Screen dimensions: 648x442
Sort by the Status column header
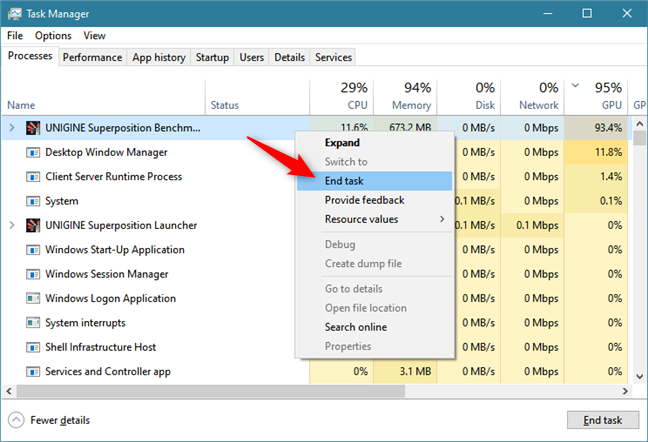click(x=257, y=97)
